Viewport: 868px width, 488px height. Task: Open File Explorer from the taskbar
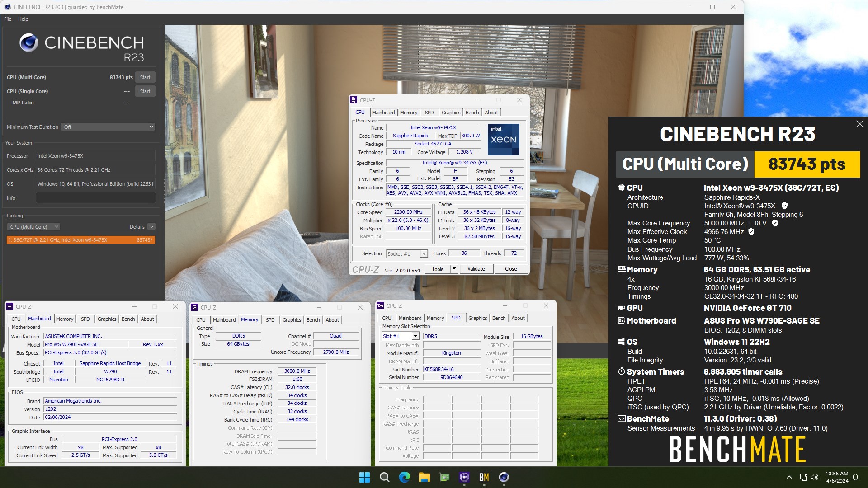(424, 477)
